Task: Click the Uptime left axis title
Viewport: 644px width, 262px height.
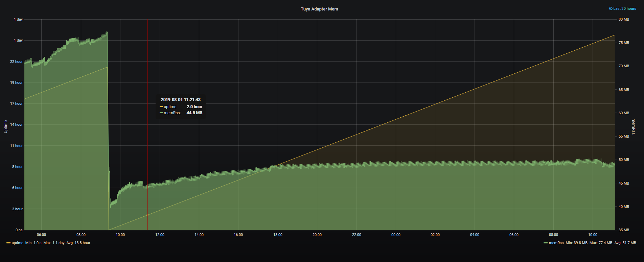Action: pos(6,126)
